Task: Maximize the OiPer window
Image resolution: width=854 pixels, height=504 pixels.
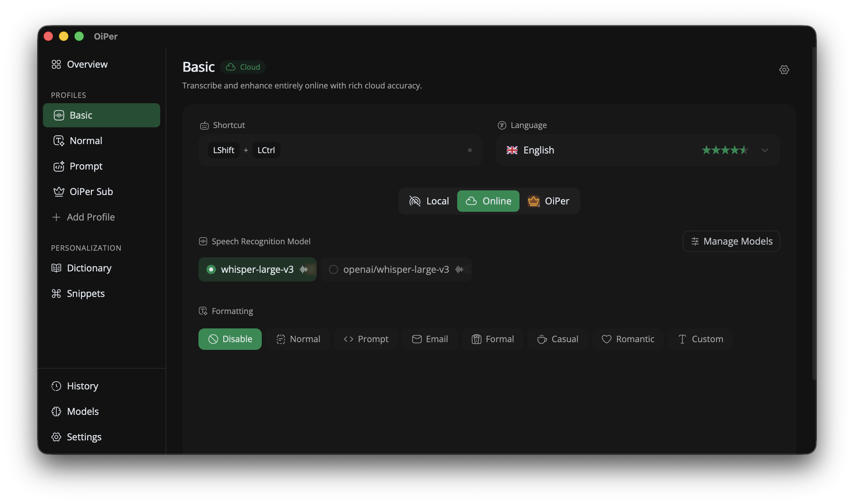Action: coord(79,36)
